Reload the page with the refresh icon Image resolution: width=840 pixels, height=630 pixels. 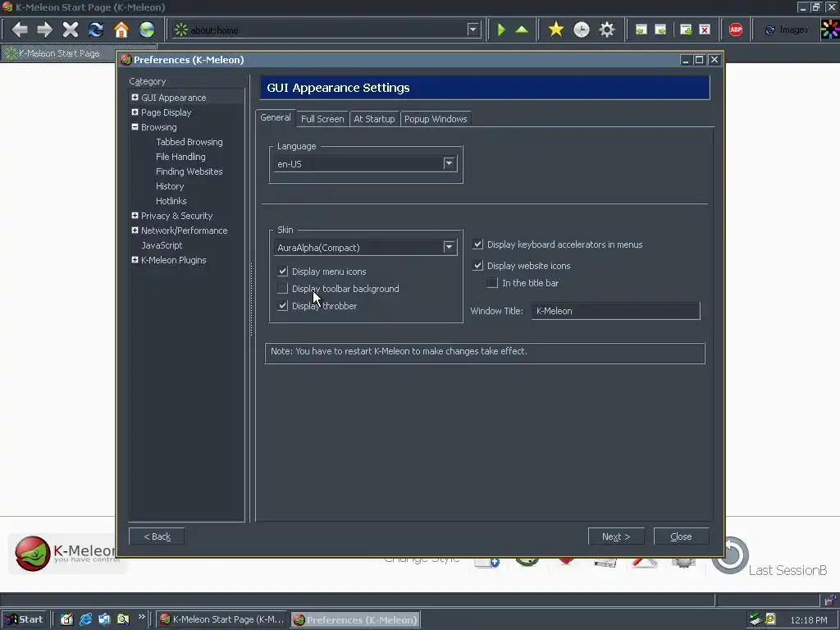[96, 30]
